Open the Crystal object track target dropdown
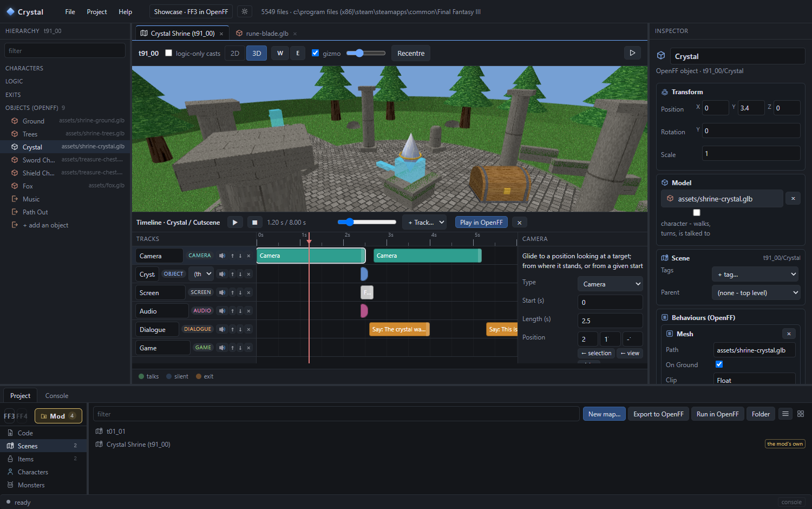Image resolution: width=812 pixels, height=509 pixels. click(x=202, y=274)
